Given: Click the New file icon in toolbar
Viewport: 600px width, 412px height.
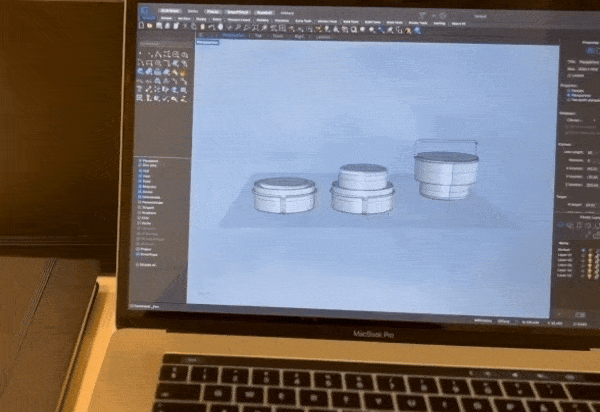Looking at the screenshot, I should [x=141, y=25].
